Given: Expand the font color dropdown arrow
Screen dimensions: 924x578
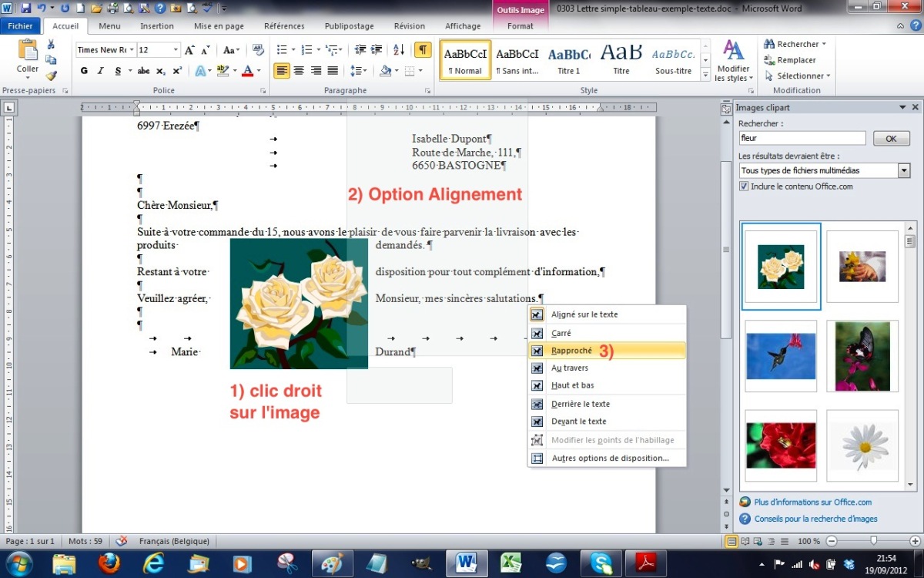Looking at the screenshot, I should (259, 71).
